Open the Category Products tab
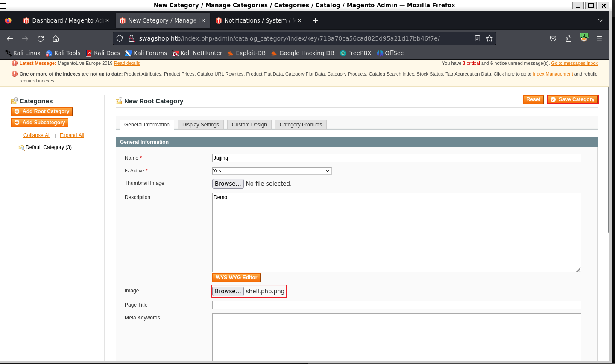The height and width of the screenshot is (364, 615). point(300,125)
